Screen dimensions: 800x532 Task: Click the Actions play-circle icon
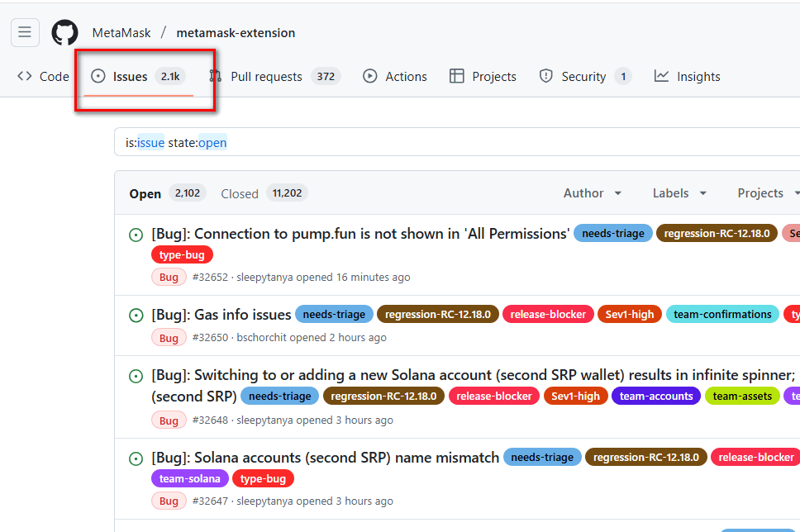pyautogui.click(x=370, y=76)
